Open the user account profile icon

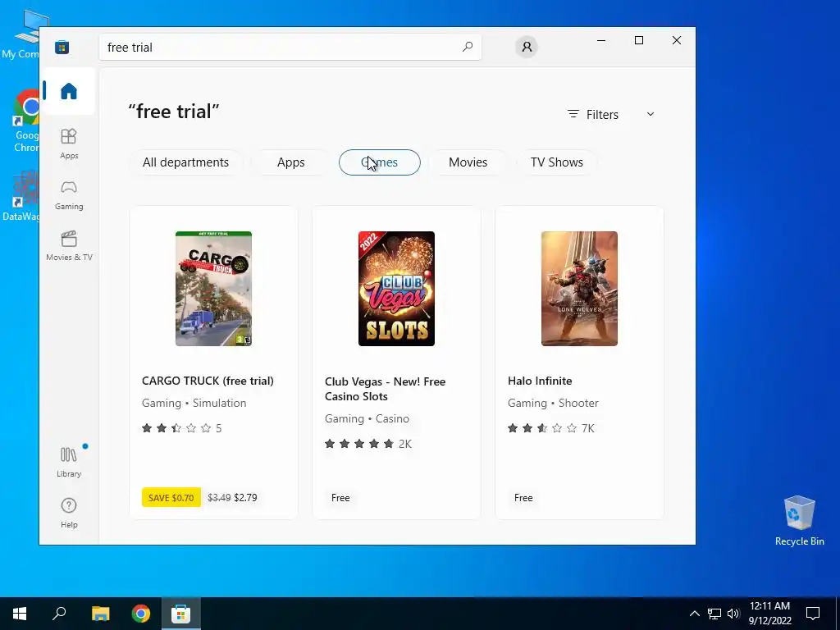(x=527, y=47)
